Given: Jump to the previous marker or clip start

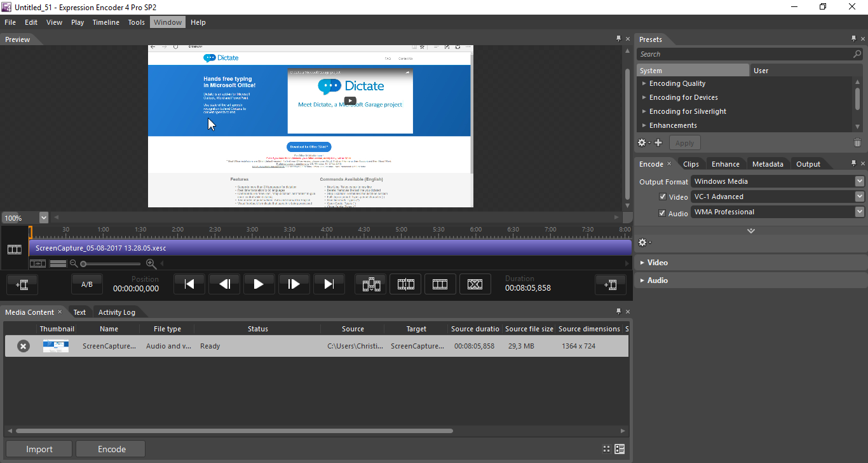Looking at the screenshot, I should tap(189, 284).
